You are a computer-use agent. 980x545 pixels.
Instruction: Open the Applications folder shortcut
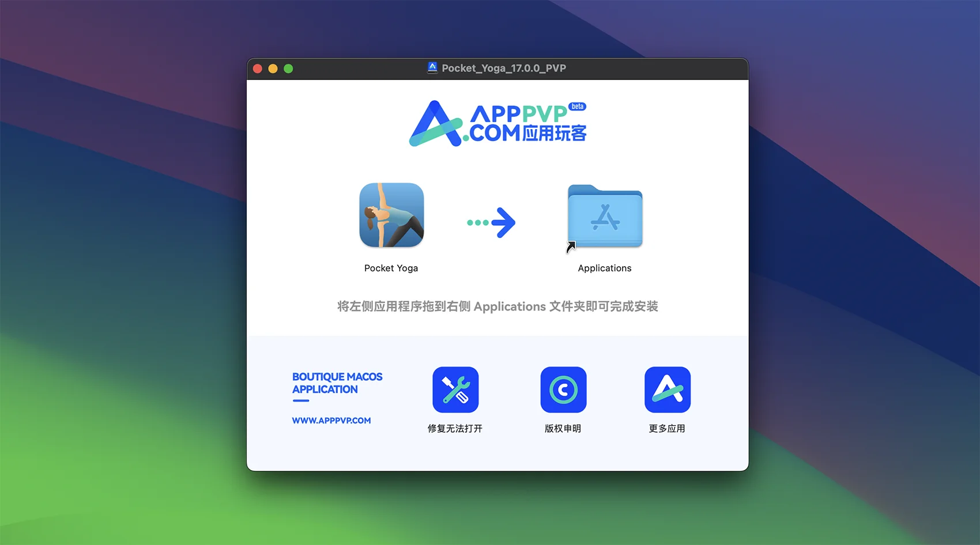pyautogui.click(x=605, y=217)
